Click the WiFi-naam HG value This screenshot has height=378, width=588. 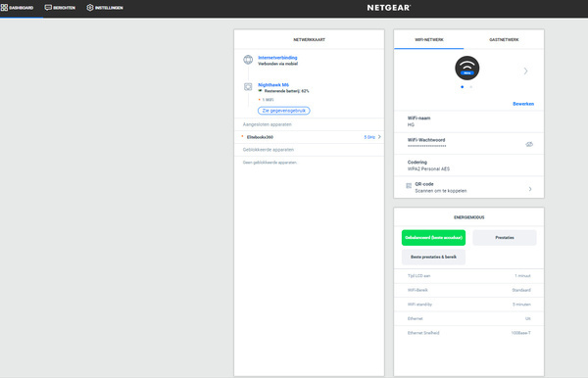(x=411, y=124)
